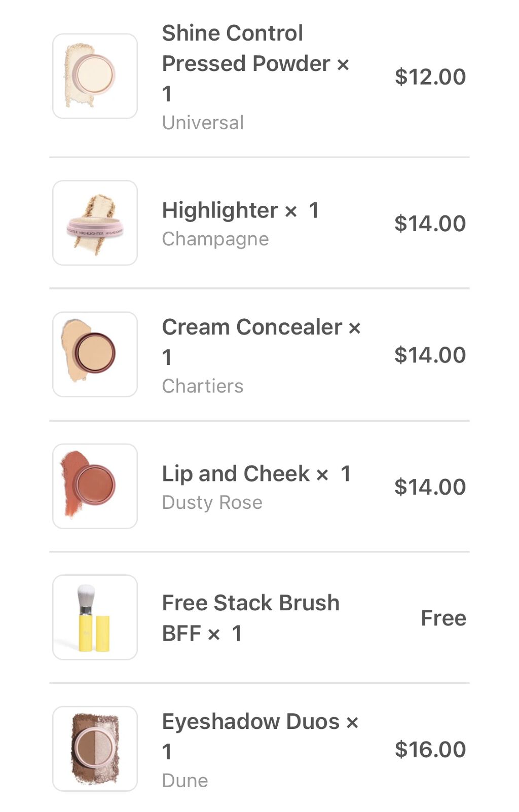Open the Eyeshadow Duos product image
Screen dimensions: 519x812
95,749
